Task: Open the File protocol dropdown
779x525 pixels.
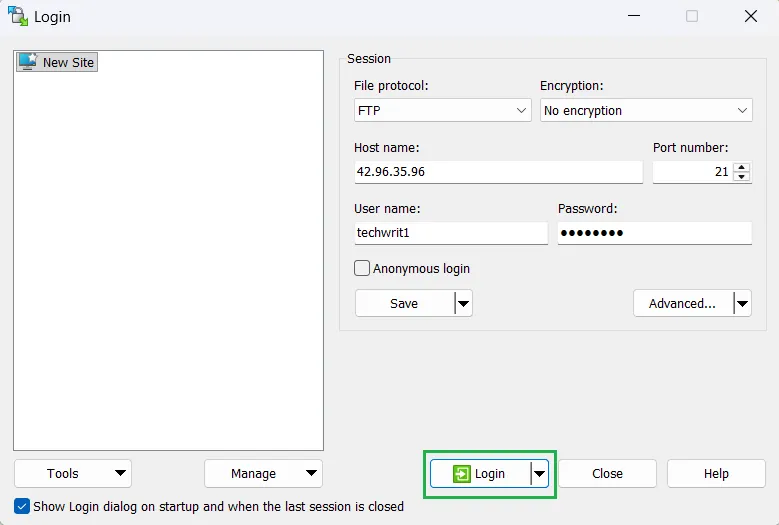Action: tap(442, 110)
